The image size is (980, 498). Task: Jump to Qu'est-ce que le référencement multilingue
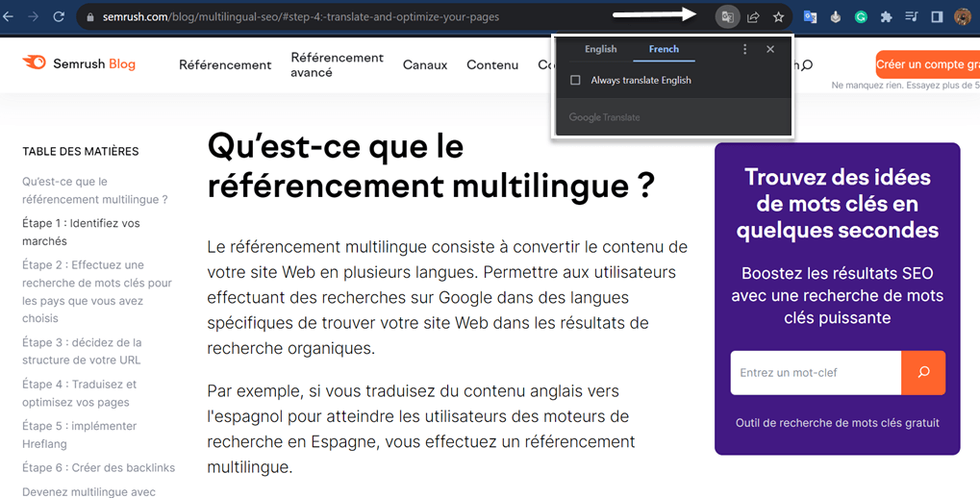click(x=95, y=190)
